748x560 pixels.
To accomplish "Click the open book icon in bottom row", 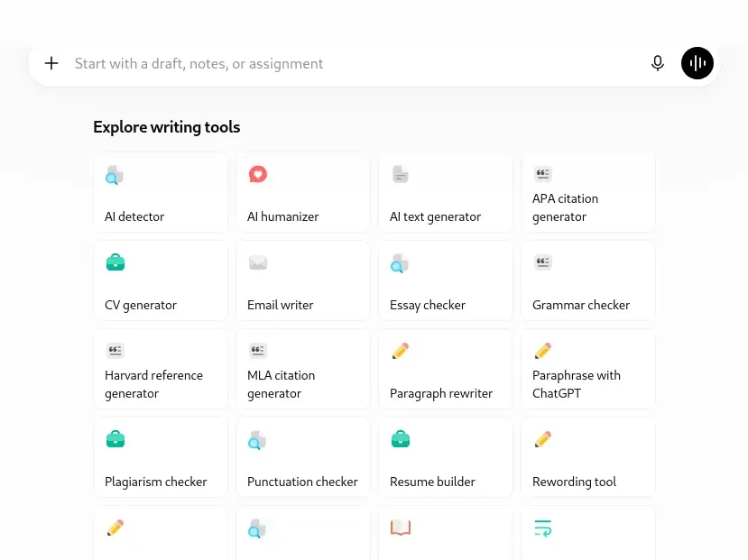I will 401,528.
